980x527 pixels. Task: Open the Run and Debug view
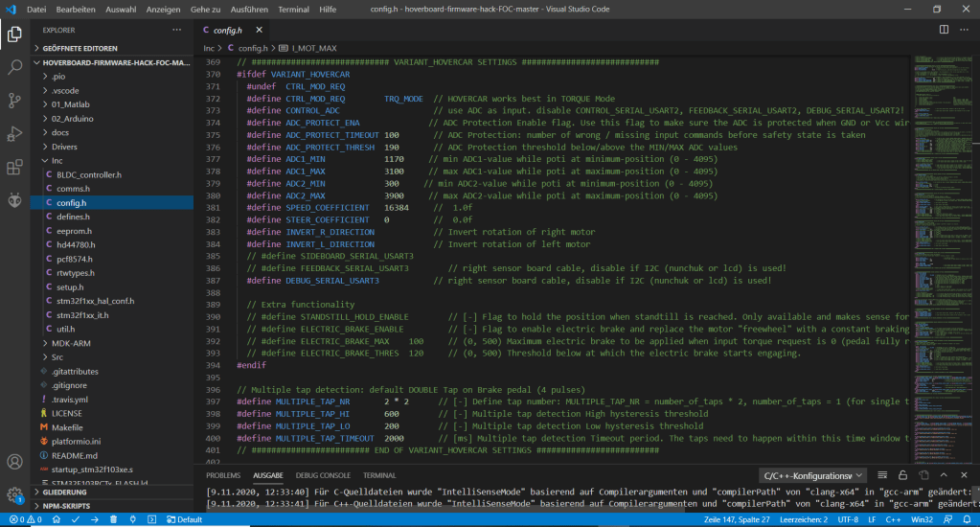pos(15,133)
